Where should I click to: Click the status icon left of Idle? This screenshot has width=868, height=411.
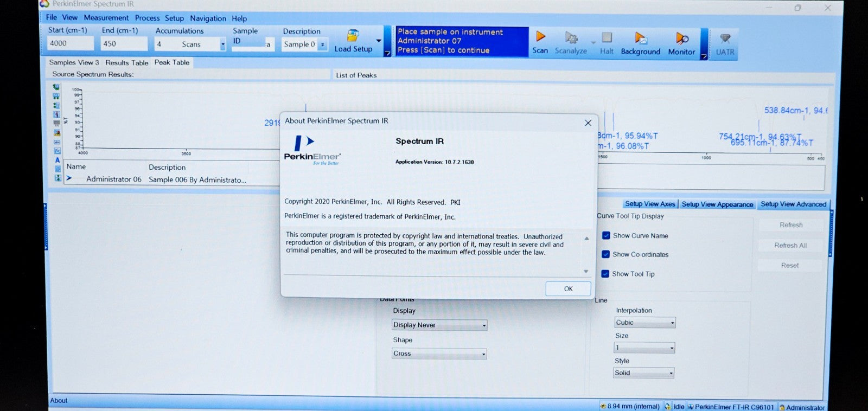point(667,407)
